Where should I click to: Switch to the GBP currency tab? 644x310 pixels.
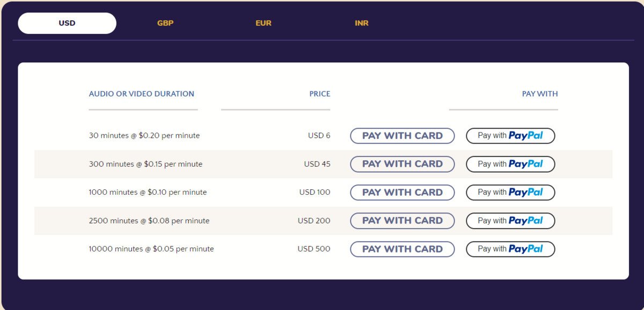click(x=165, y=23)
